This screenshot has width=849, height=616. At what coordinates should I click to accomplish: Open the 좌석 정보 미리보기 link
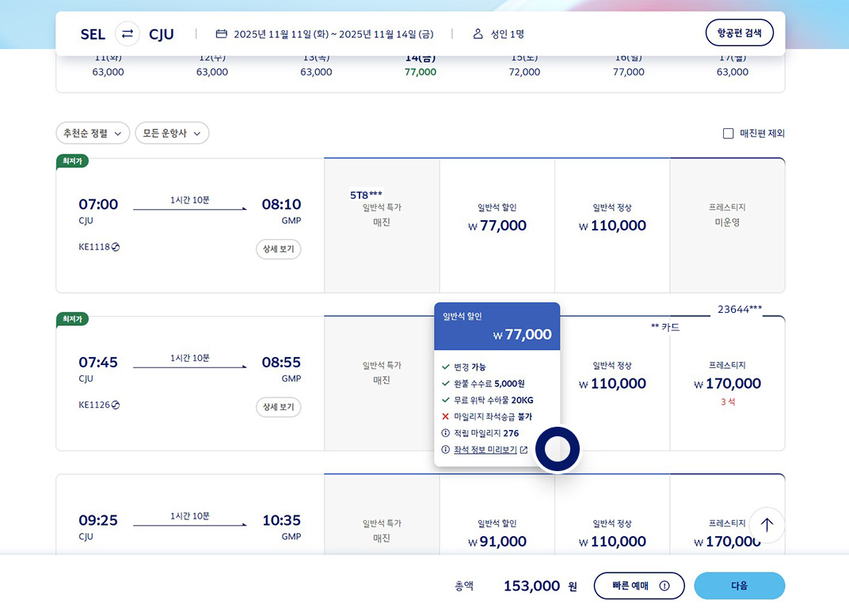(x=485, y=450)
